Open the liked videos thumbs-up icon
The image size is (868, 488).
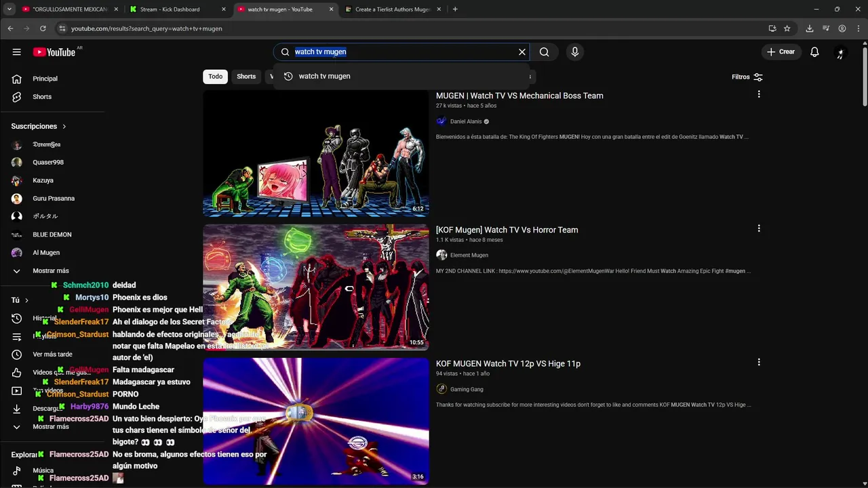17,373
